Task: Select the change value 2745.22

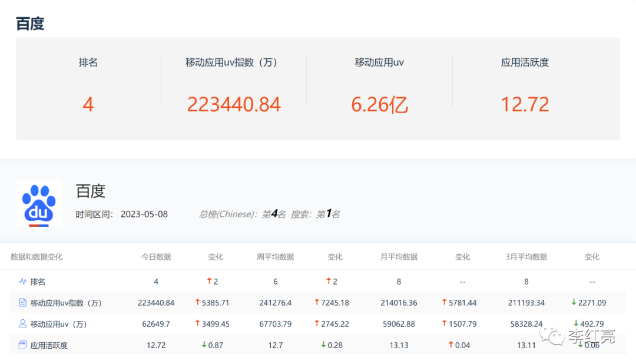Action: pyautogui.click(x=335, y=324)
